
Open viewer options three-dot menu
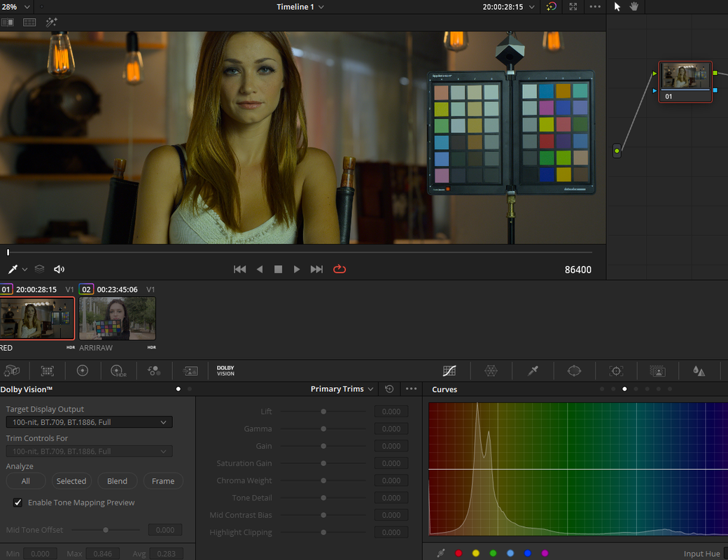point(595,6)
